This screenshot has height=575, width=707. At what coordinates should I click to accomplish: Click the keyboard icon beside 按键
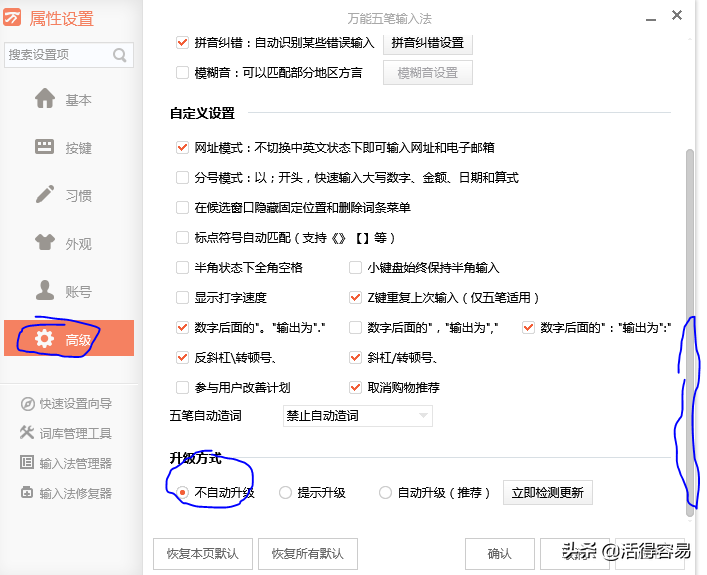tap(45, 147)
